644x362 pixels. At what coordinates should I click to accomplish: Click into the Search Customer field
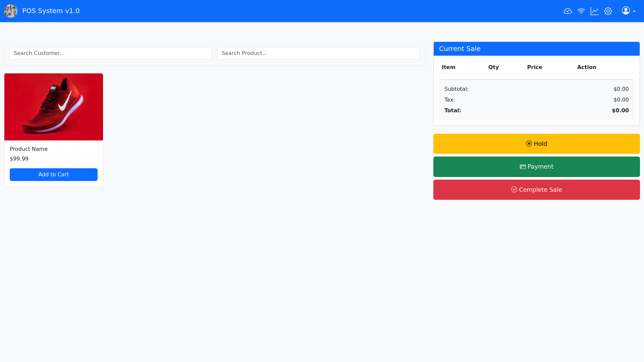(110, 53)
